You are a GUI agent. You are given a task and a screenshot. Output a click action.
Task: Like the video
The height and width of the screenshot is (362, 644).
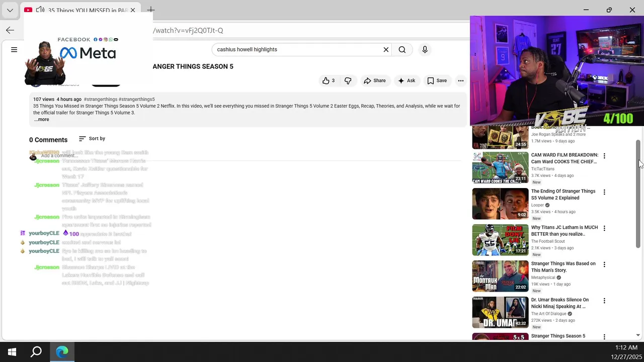[329, 81]
